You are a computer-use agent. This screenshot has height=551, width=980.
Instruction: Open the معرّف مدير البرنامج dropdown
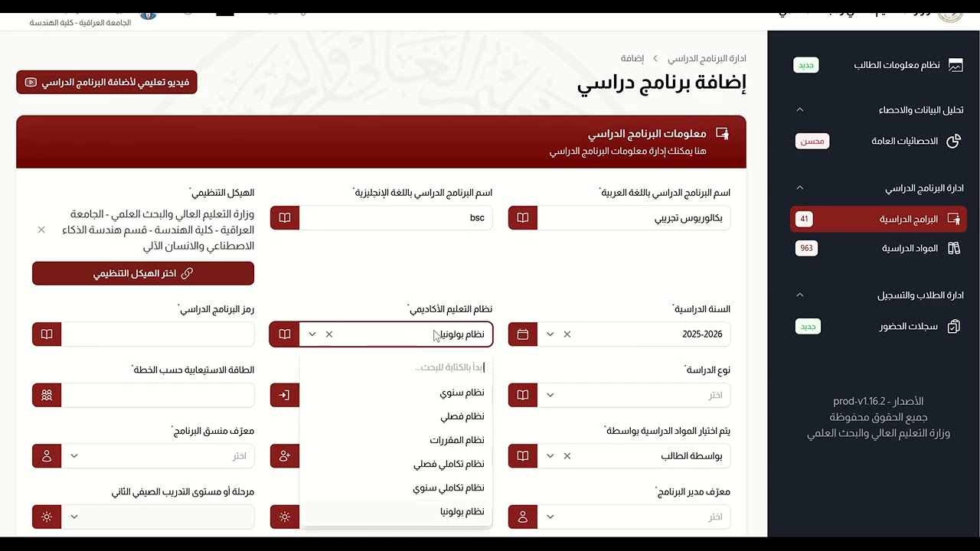[x=634, y=517]
